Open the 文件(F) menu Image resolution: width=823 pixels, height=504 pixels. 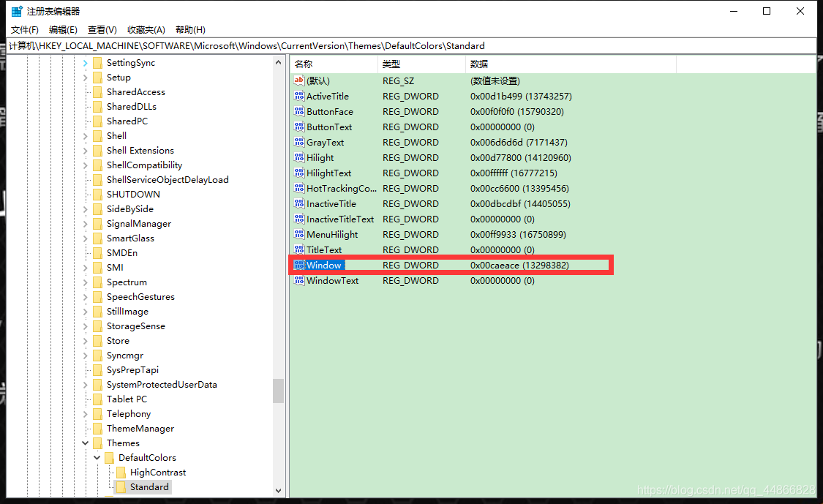pyautogui.click(x=25, y=30)
